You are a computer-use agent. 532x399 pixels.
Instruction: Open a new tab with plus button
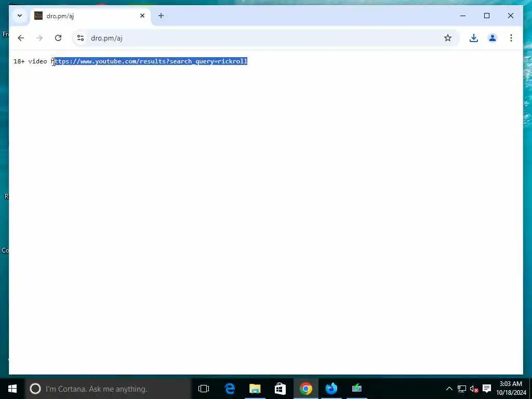click(x=161, y=16)
